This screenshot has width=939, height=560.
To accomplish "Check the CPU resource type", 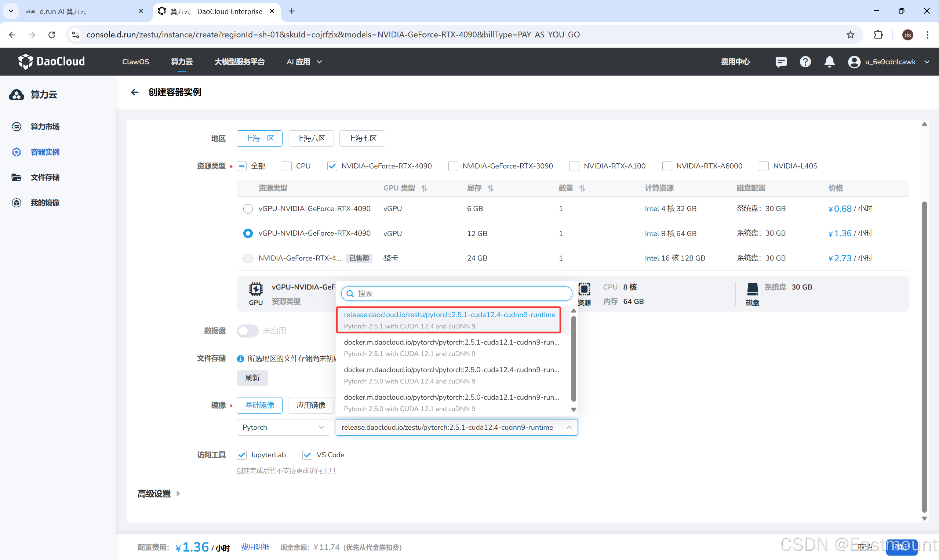I will tap(286, 166).
